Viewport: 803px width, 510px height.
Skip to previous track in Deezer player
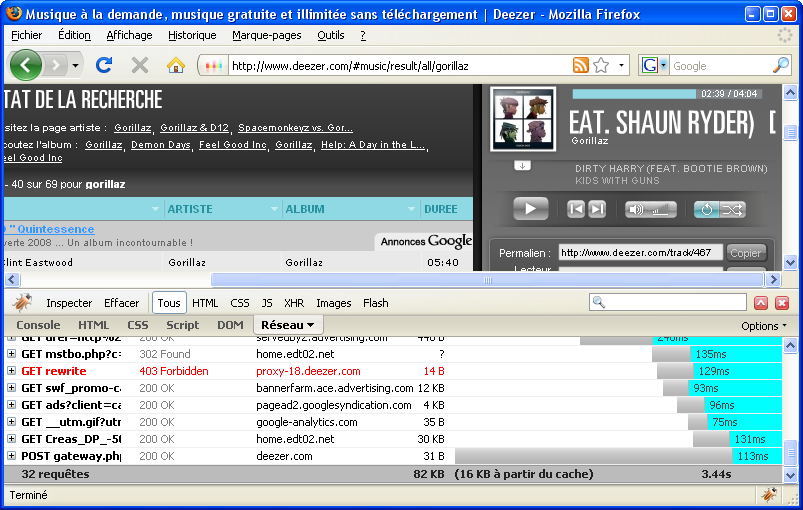[x=576, y=209]
